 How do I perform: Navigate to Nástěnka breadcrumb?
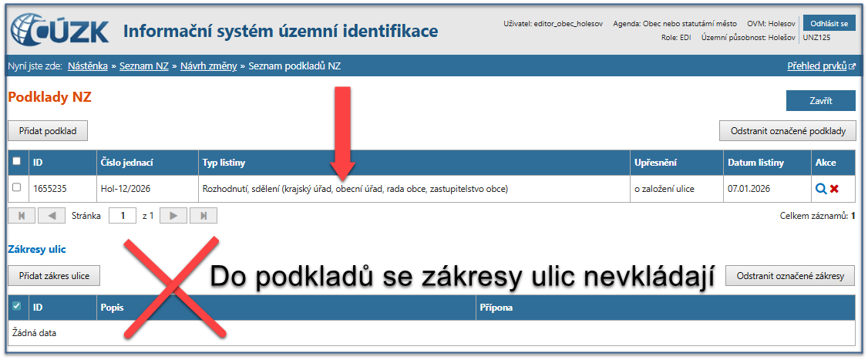click(x=89, y=66)
